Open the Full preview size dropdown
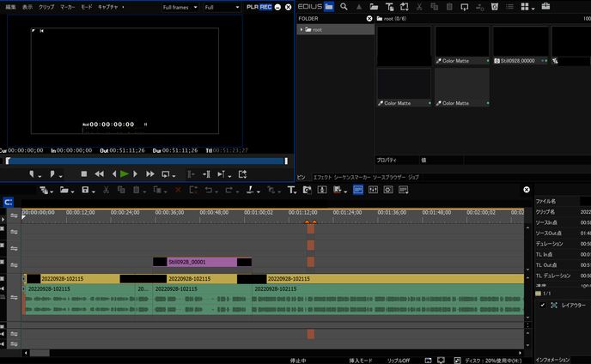This screenshot has width=591, height=364. click(222, 7)
